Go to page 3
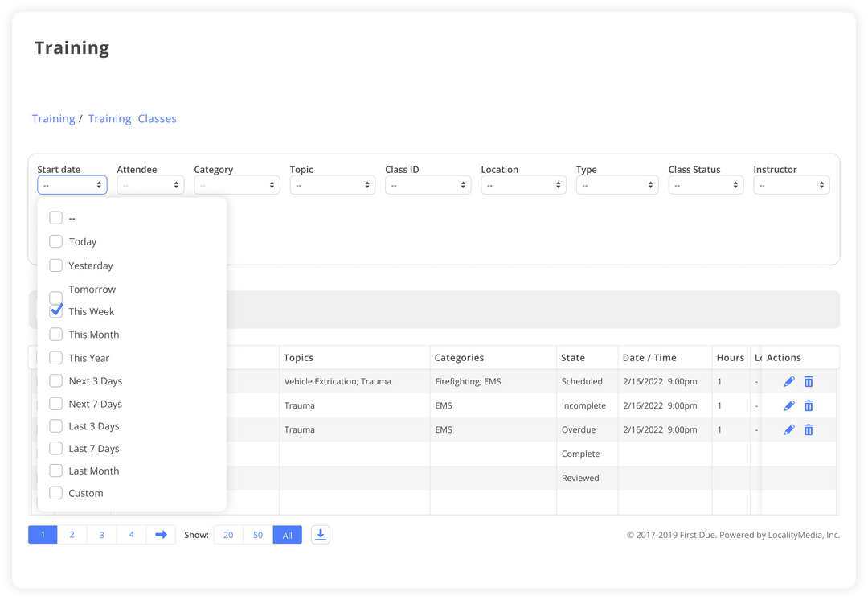868x600 pixels. click(x=102, y=535)
